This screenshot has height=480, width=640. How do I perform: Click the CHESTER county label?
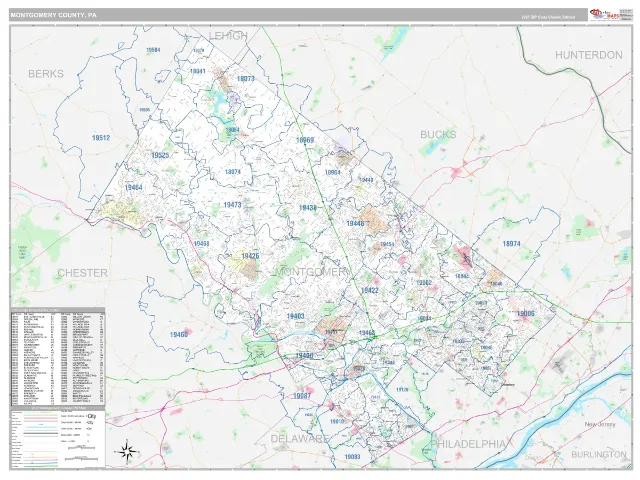click(x=82, y=273)
